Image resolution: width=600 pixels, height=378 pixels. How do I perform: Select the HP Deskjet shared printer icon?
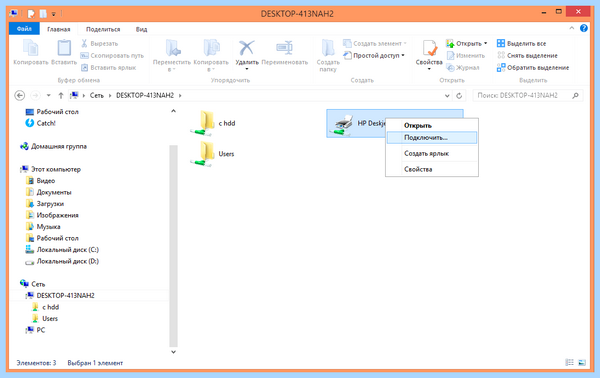tap(343, 124)
